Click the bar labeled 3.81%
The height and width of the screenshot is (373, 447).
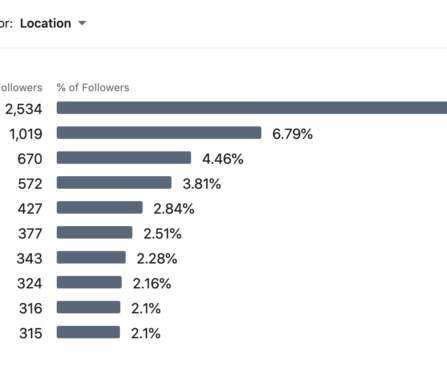[114, 183]
